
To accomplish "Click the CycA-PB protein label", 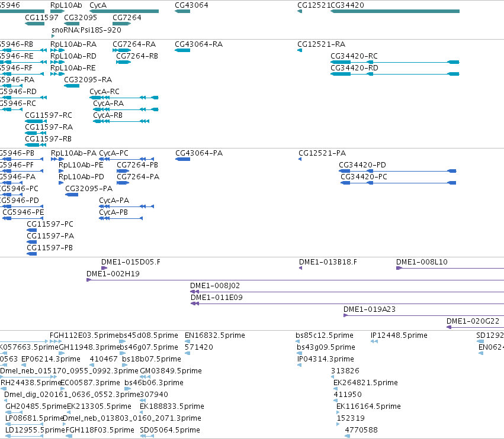I will 114,212.
